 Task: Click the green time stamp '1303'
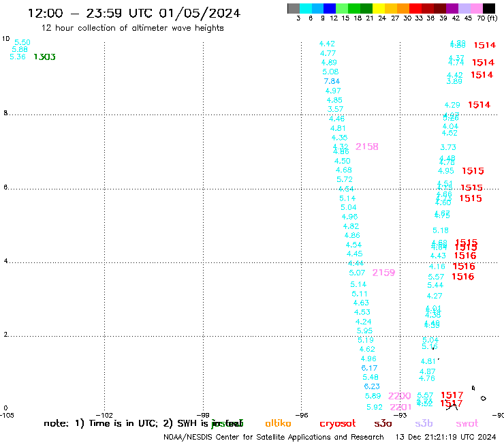(45, 57)
